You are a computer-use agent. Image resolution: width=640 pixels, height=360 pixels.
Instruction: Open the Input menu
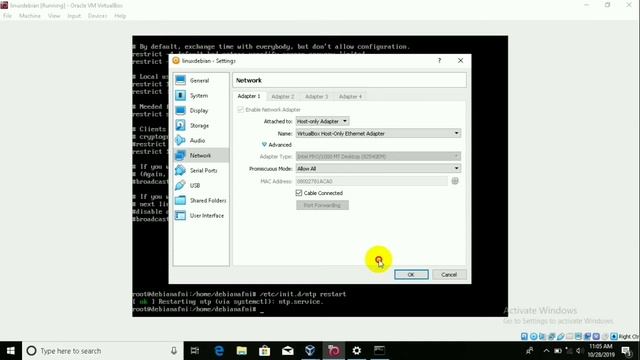pos(74,16)
